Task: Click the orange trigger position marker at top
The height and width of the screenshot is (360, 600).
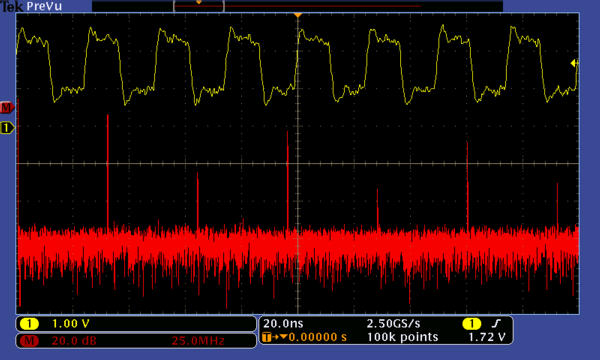Action: (x=298, y=15)
